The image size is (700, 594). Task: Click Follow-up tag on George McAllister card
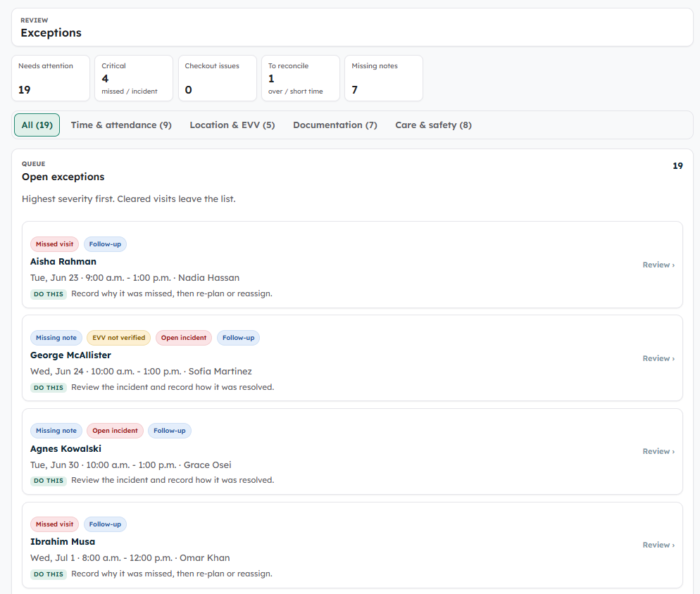[239, 338]
